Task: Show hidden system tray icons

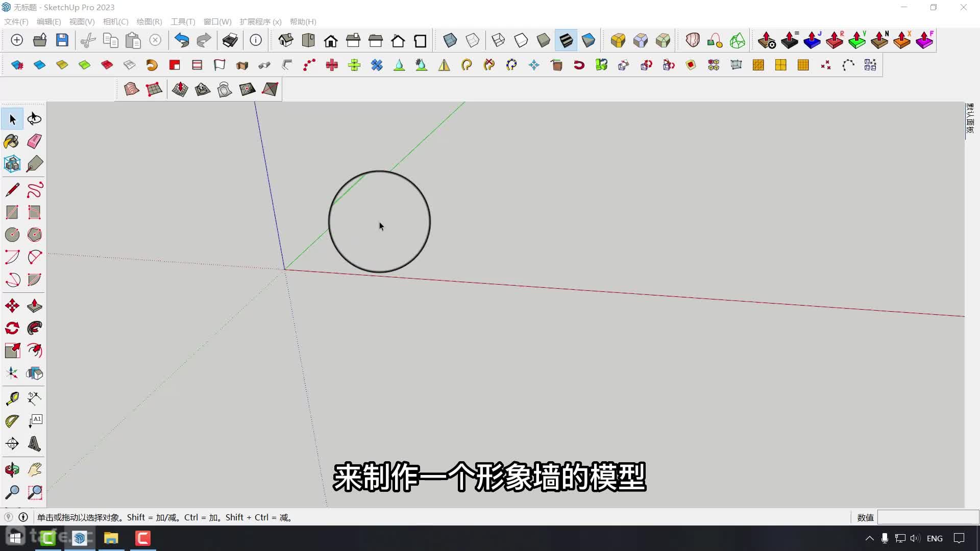Action: 870,538
